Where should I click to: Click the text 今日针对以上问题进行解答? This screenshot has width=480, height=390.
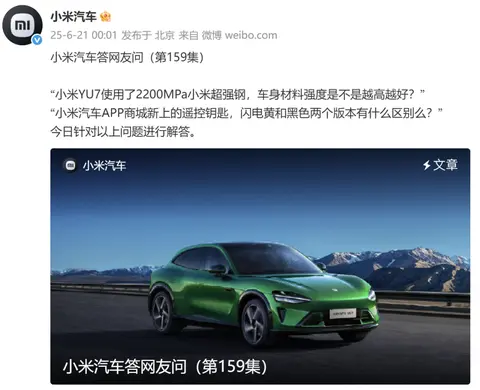[x=123, y=132]
